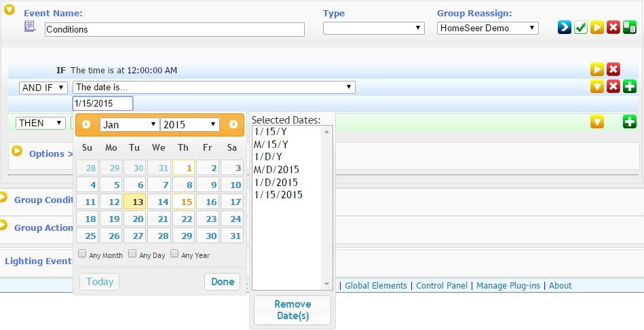Open the Manage Plug-ins link
The width and height of the screenshot is (644, 330).
point(508,286)
